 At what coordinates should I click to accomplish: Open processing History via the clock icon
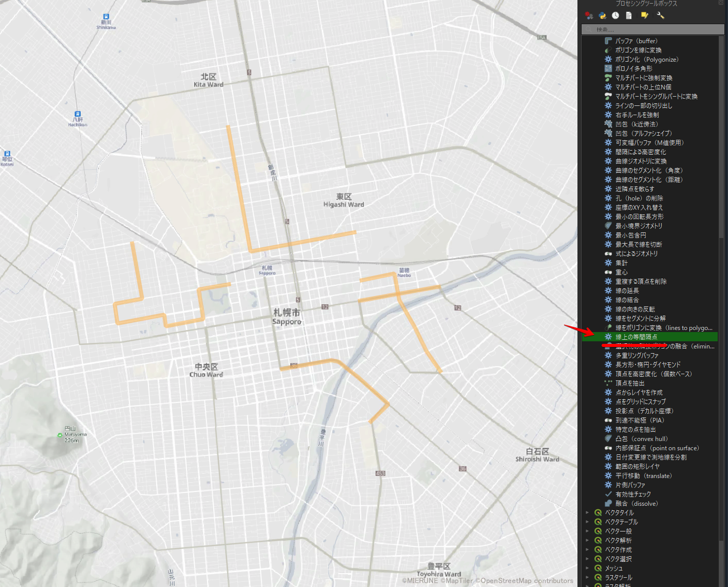tap(615, 16)
